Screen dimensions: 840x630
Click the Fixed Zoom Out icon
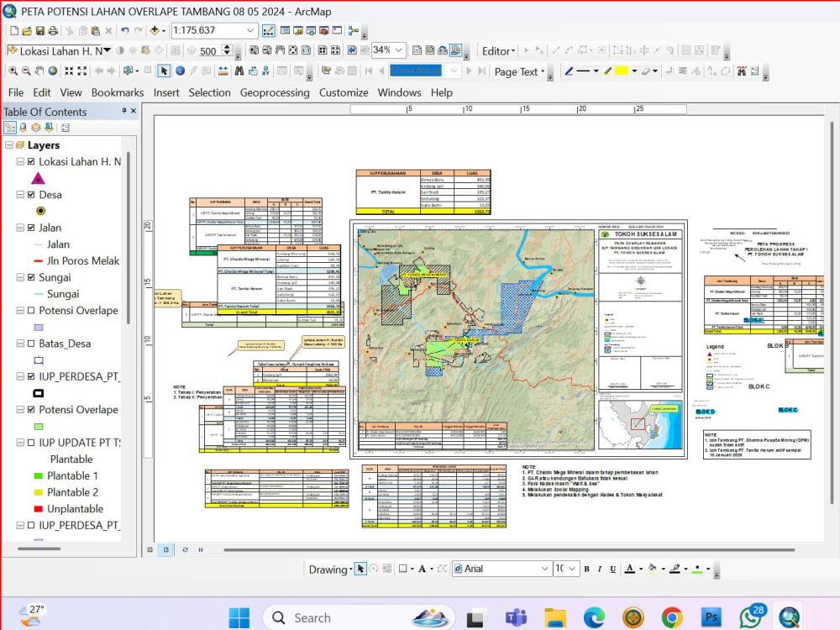pyautogui.click(x=82, y=71)
